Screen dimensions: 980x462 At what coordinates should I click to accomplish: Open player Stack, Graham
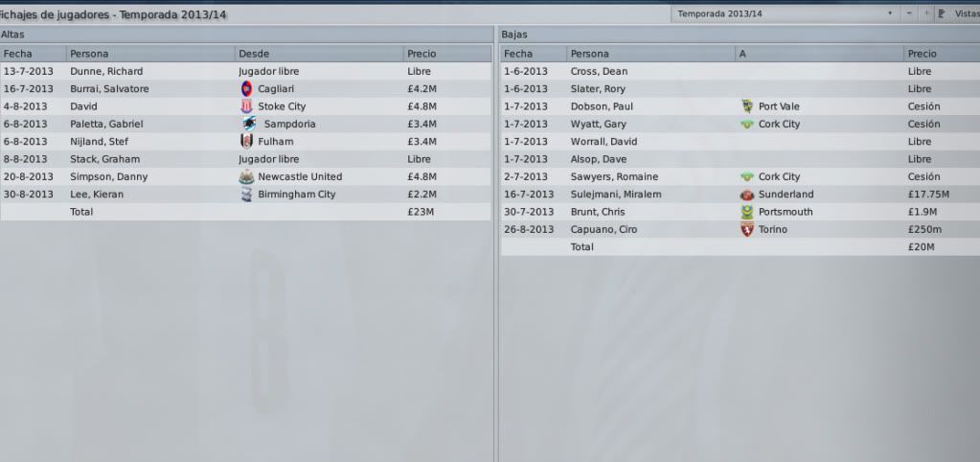[105, 159]
